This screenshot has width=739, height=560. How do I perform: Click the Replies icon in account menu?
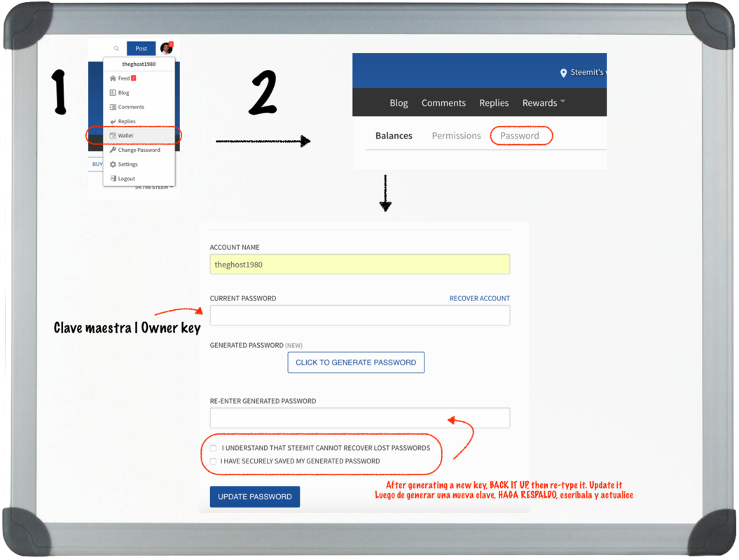point(112,121)
